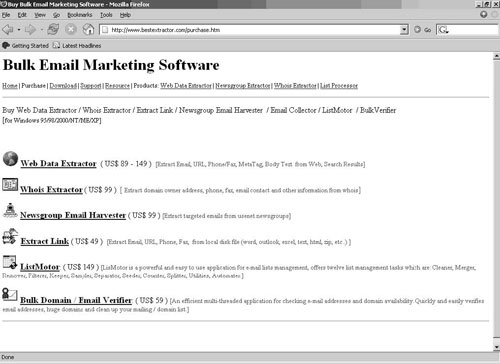Click the Go button beside address bar
The image size is (500, 364).
click(x=423, y=30)
